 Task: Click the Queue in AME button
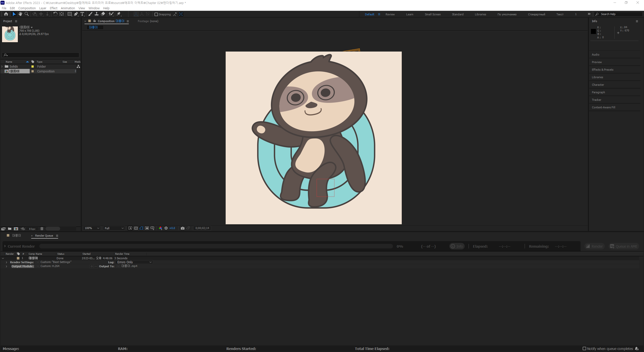pyautogui.click(x=624, y=246)
